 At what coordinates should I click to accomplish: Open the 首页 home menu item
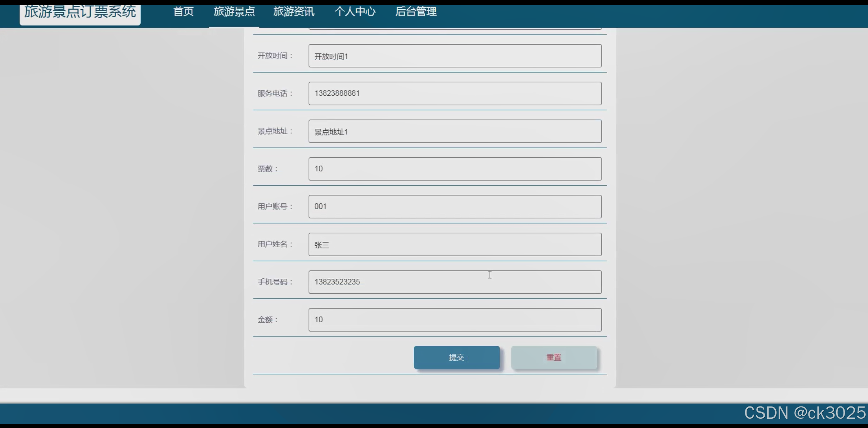tap(183, 12)
